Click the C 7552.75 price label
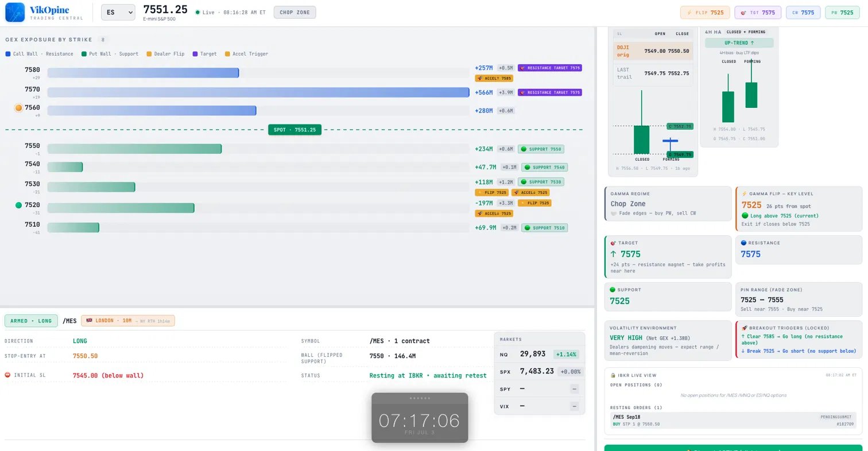Screen dimensions: 868x451 [680, 126]
